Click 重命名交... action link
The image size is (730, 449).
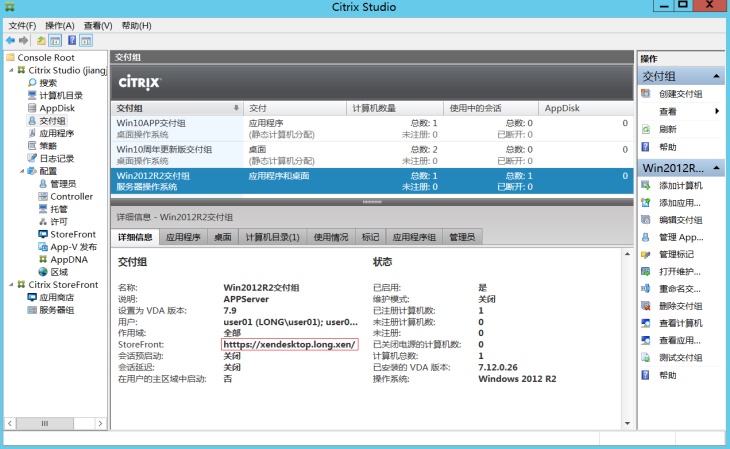(680, 289)
